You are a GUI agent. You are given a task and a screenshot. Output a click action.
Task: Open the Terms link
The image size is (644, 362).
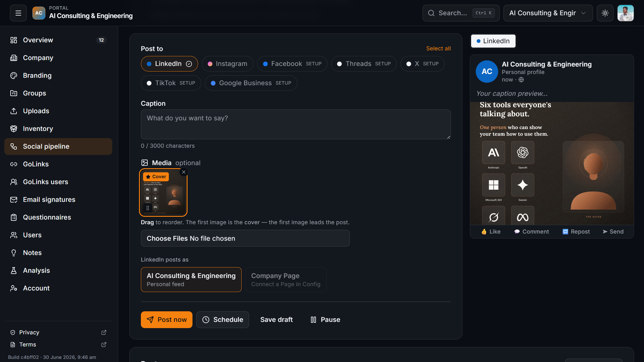pos(28,345)
